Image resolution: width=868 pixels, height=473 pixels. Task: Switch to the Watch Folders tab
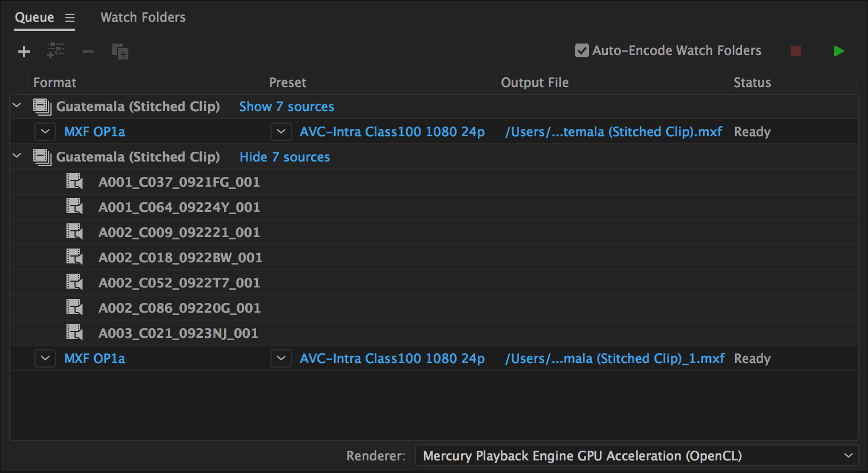tap(142, 17)
